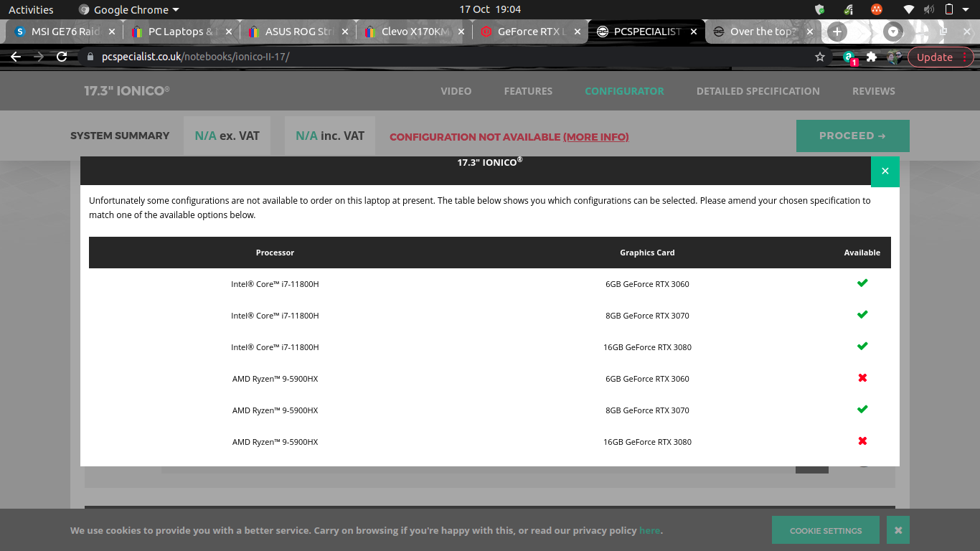Open the Activities overview
The width and height of the screenshot is (980, 551).
click(31, 9)
